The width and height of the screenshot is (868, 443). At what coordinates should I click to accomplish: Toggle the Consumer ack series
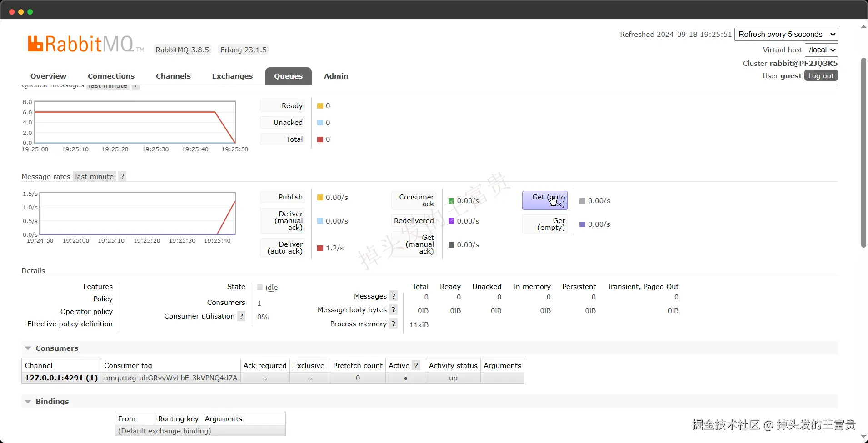414,200
